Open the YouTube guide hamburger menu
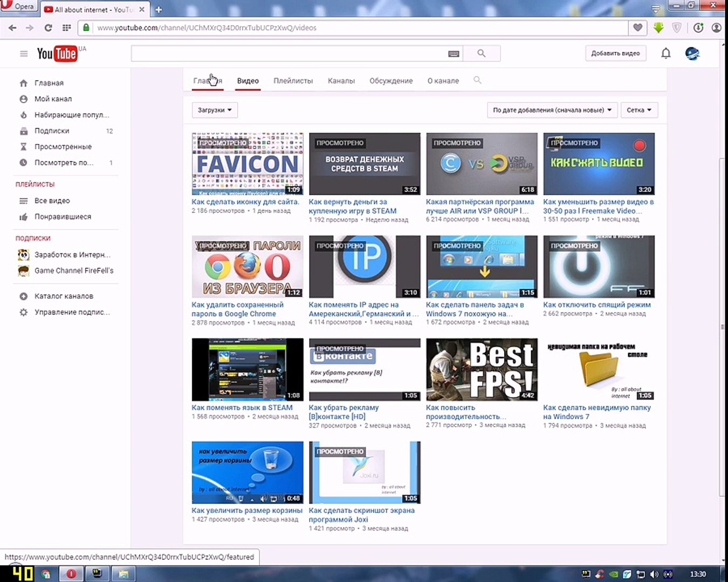 click(24, 54)
